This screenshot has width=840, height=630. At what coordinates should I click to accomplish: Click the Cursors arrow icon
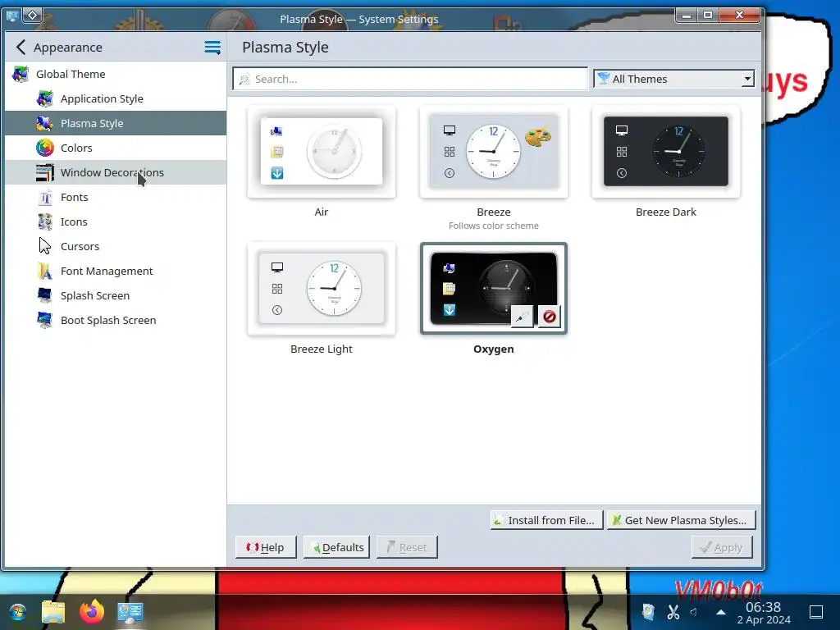[x=45, y=246]
